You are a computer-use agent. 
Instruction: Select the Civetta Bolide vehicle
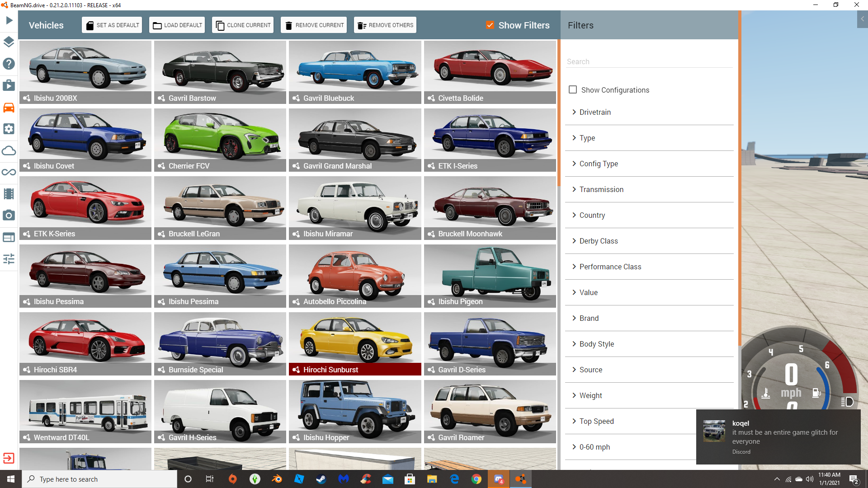[x=490, y=72]
